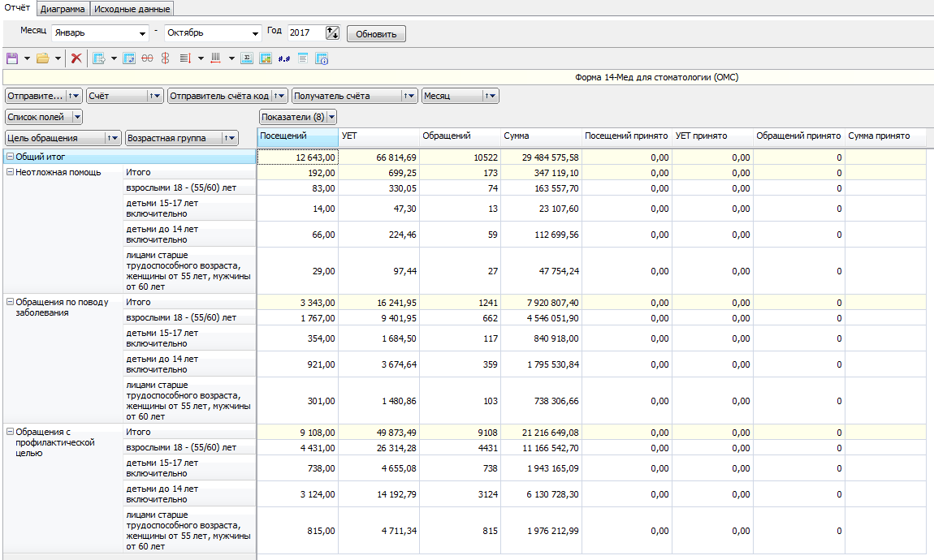Click the #.# number format icon
The width and height of the screenshot is (934, 560).
283,58
